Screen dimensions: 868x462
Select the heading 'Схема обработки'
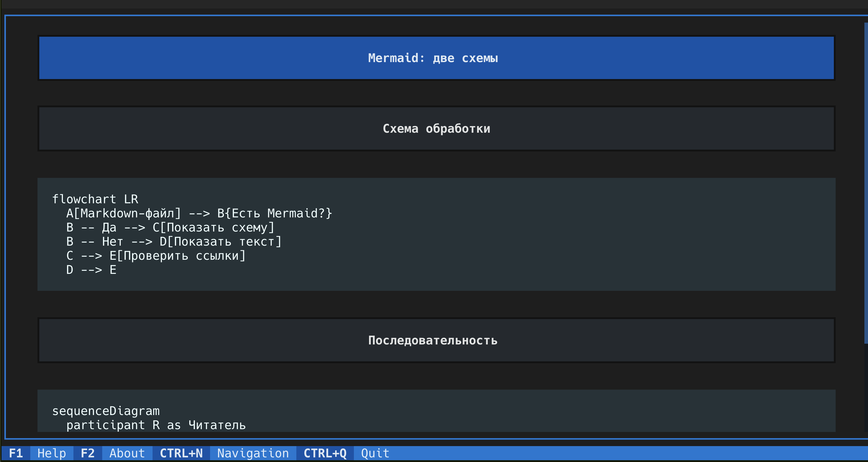[436, 129]
